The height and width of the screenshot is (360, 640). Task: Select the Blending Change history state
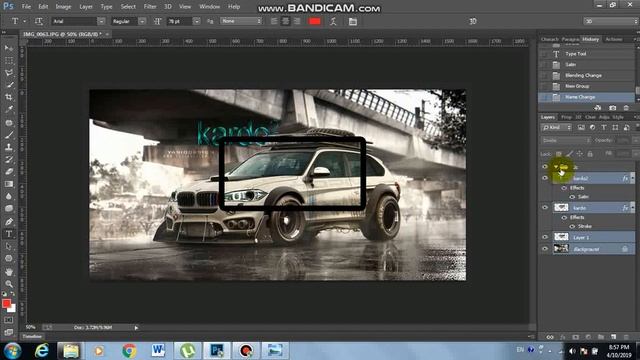click(586, 75)
